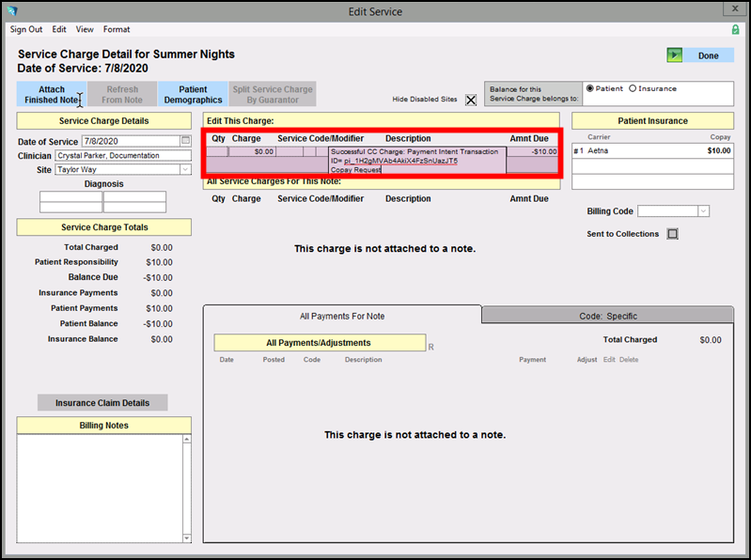
Task: Switch to the Code: Specific tab
Action: [x=607, y=316]
